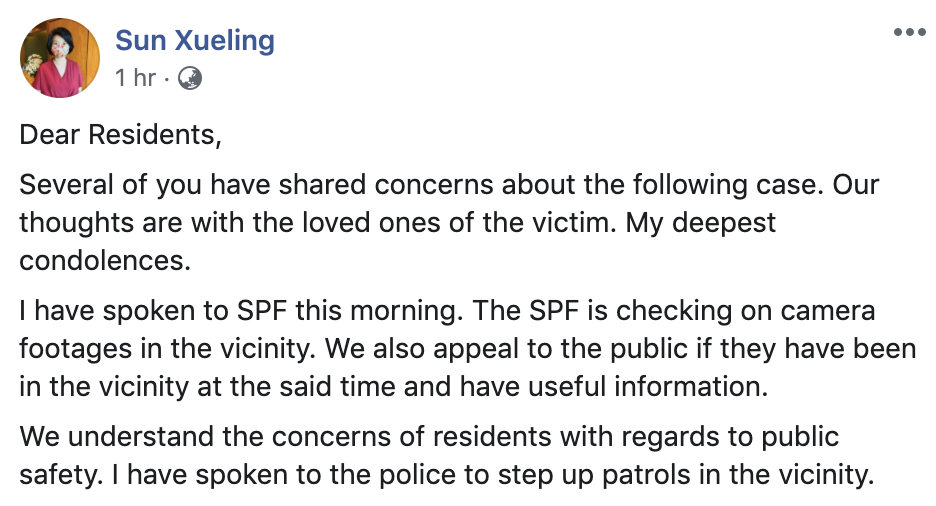This screenshot has width=936, height=506.
Task: Open Sun Xueling's profile picture
Action: pos(60,57)
